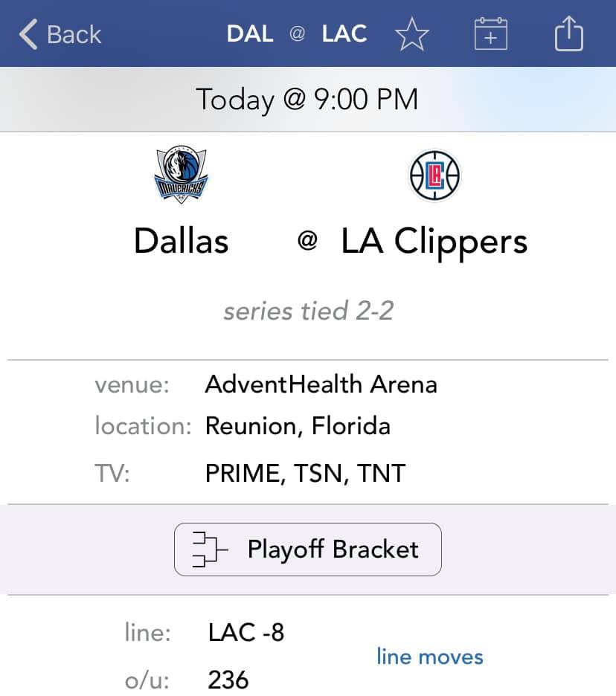Open the share icon
Image resolution: width=616 pixels, height=696 pixels.
(x=569, y=33)
